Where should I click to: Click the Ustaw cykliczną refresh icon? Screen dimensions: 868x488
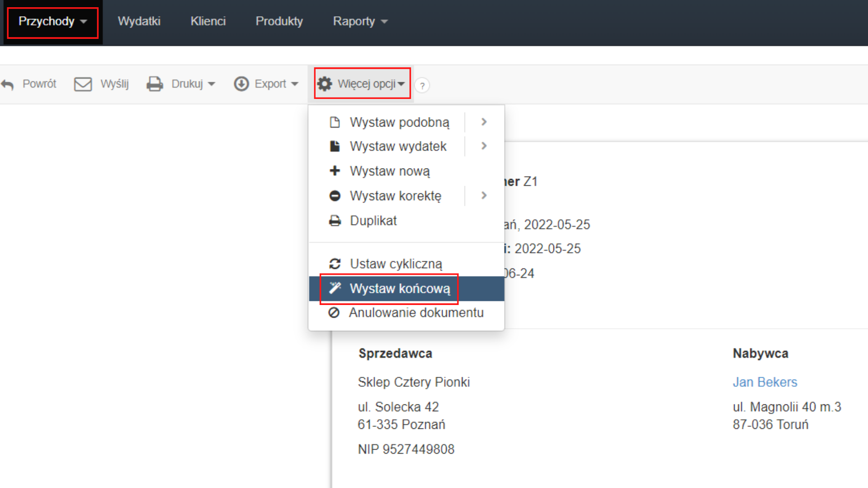click(x=335, y=264)
